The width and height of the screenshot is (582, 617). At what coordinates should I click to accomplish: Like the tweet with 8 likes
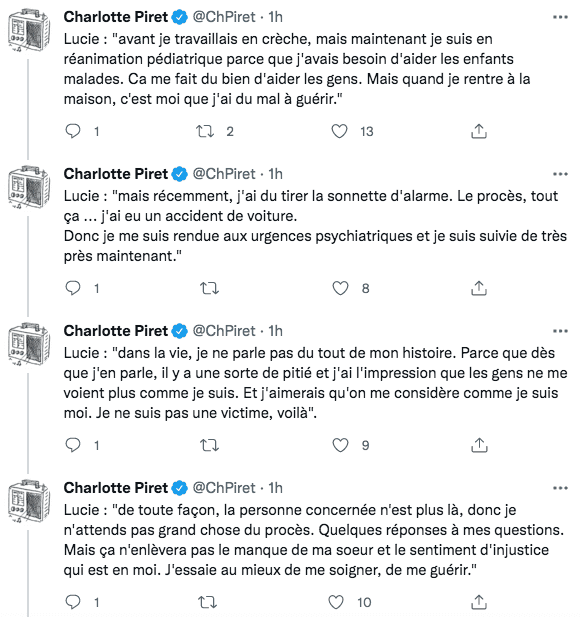tap(340, 288)
